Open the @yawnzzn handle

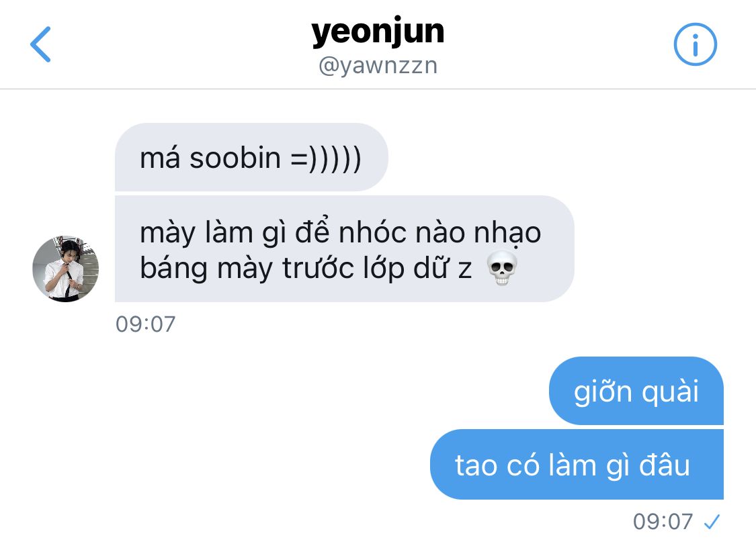tap(378, 66)
